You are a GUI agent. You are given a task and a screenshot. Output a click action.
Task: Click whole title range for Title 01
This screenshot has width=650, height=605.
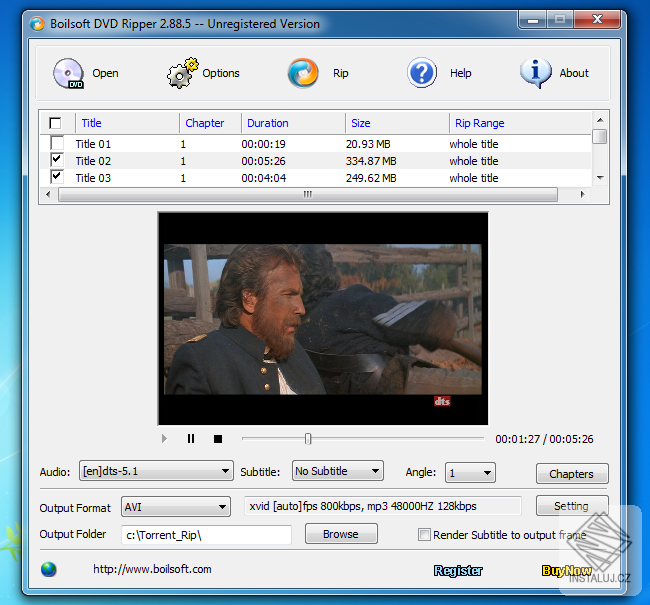pyautogui.click(x=474, y=144)
